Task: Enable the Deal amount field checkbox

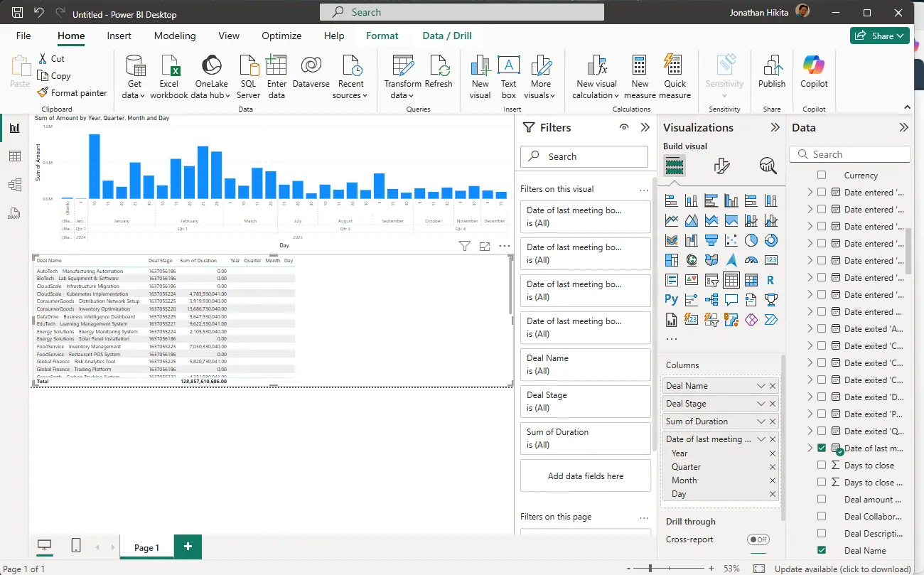Action: 822,499
